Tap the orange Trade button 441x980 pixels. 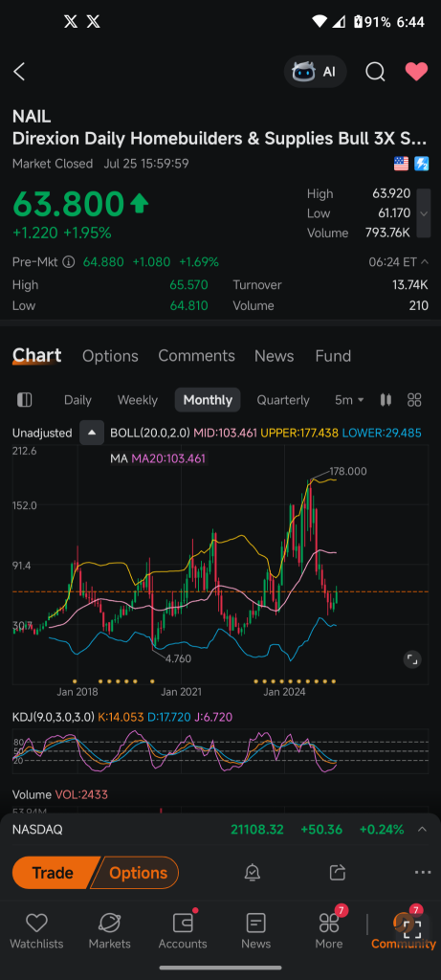tap(53, 873)
